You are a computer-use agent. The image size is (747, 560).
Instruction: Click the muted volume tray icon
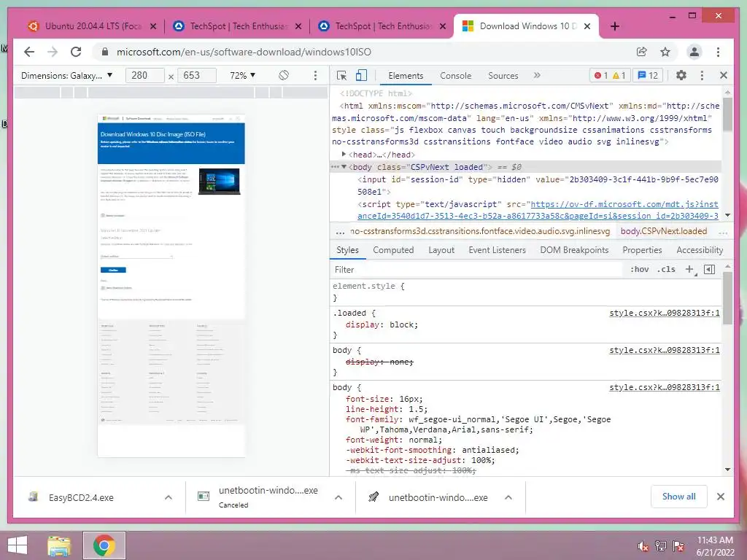coord(643,546)
